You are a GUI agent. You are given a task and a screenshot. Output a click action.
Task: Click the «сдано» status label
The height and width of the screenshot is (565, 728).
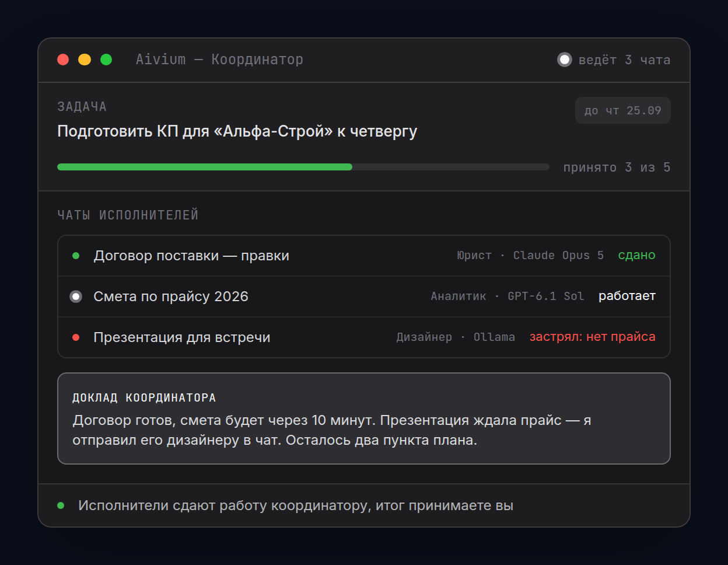tap(637, 256)
